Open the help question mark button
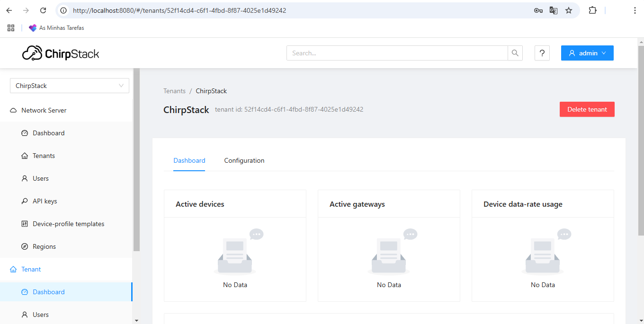 click(x=542, y=53)
